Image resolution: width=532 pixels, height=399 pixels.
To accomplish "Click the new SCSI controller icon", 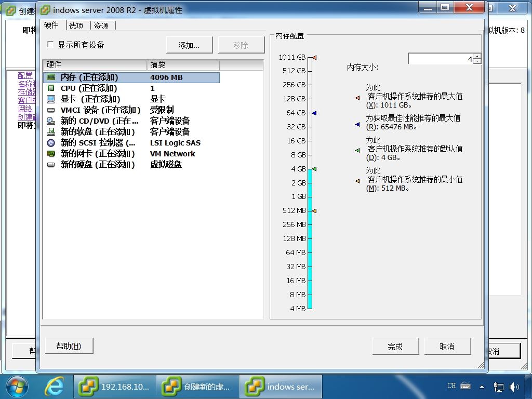I will 51,143.
